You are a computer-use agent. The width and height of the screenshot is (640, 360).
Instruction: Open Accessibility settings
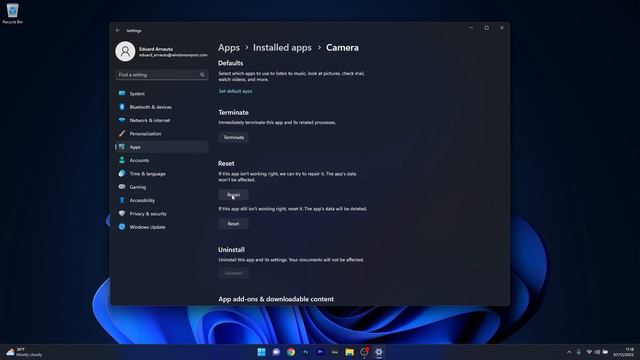[x=162, y=200]
